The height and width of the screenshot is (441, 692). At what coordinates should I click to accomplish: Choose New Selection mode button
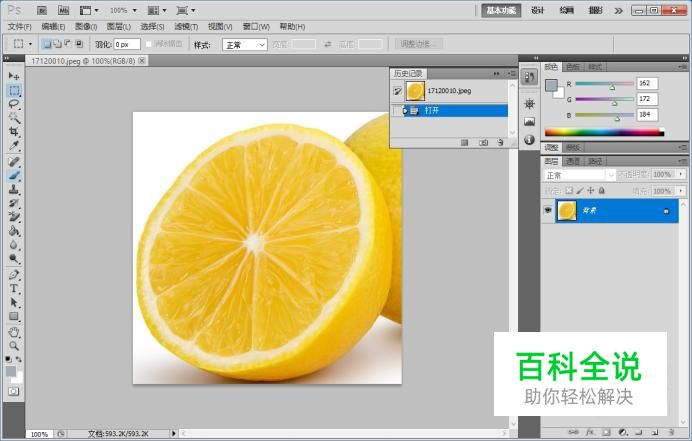coord(46,44)
